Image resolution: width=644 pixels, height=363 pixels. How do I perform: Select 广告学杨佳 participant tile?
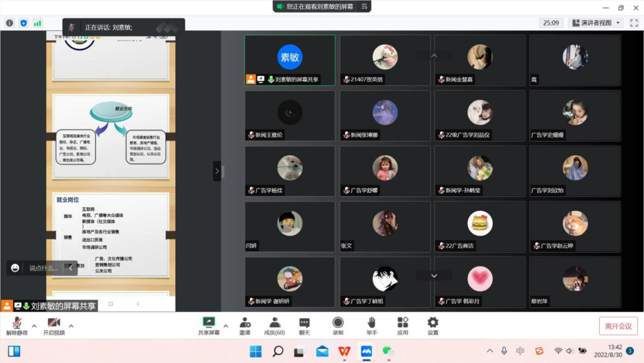(x=290, y=171)
